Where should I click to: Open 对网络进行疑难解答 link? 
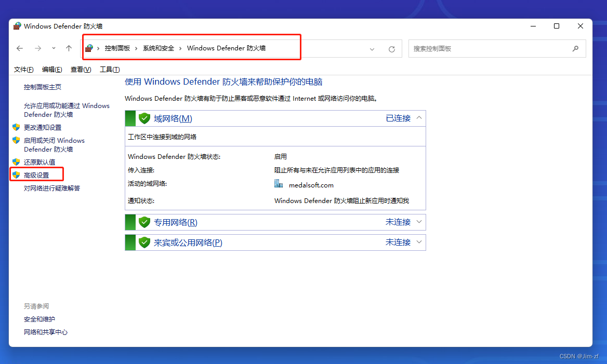[x=52, y=188]
